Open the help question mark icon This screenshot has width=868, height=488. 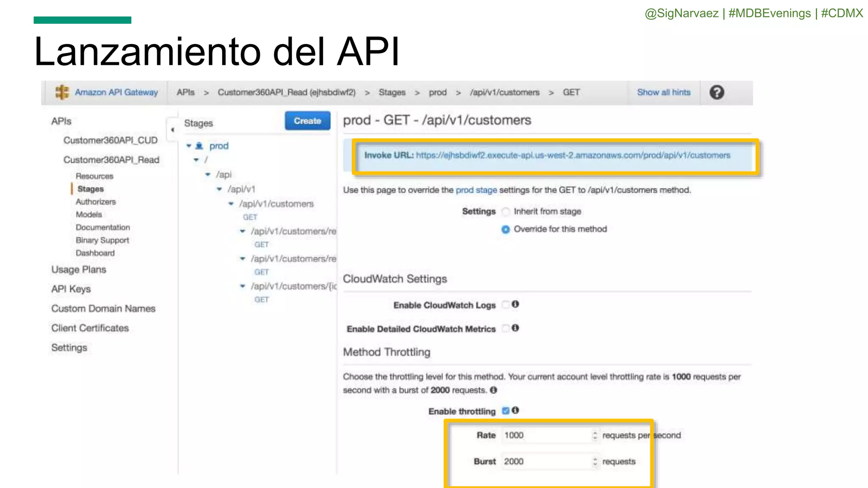[717, 92]
